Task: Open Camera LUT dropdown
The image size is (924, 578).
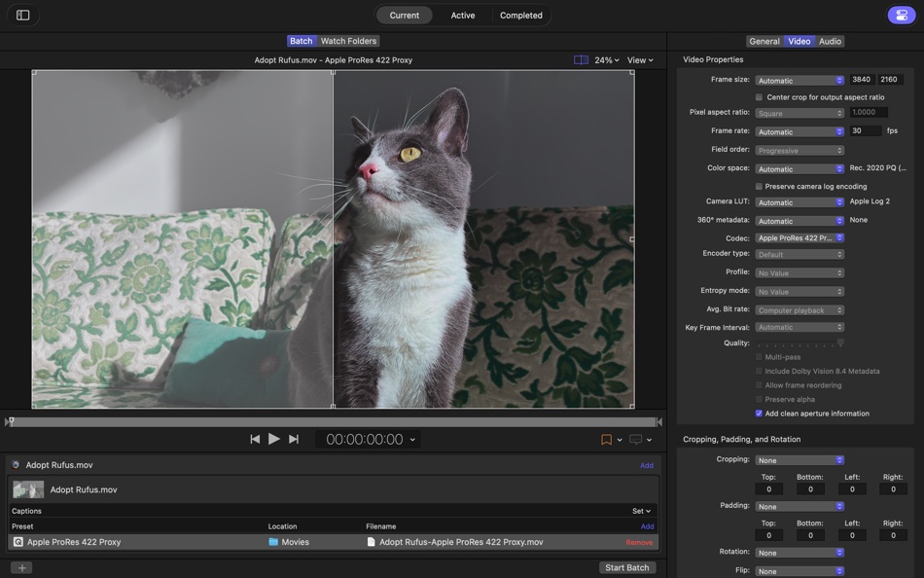Action: point(800,202)
